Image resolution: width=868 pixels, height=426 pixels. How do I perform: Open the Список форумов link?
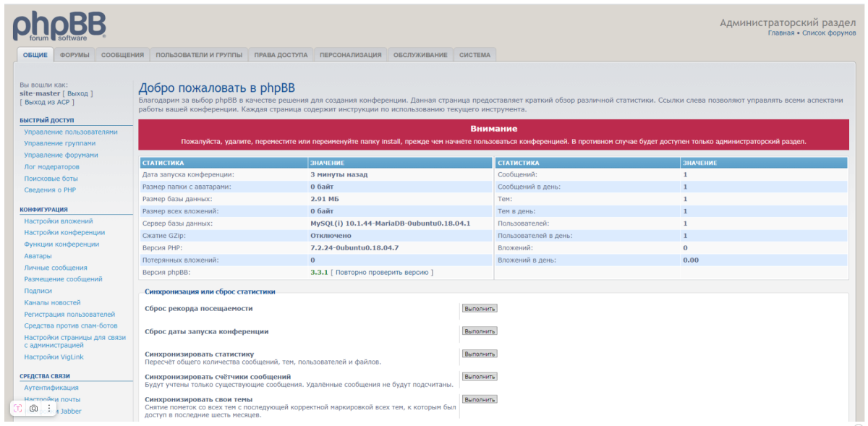click(x=829, y=33)
